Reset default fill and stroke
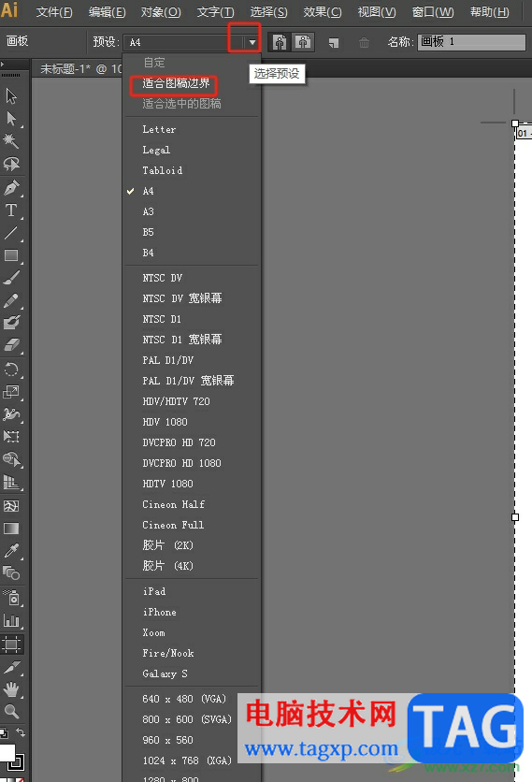This screenshot has width=532, height=782. (4, 732)
